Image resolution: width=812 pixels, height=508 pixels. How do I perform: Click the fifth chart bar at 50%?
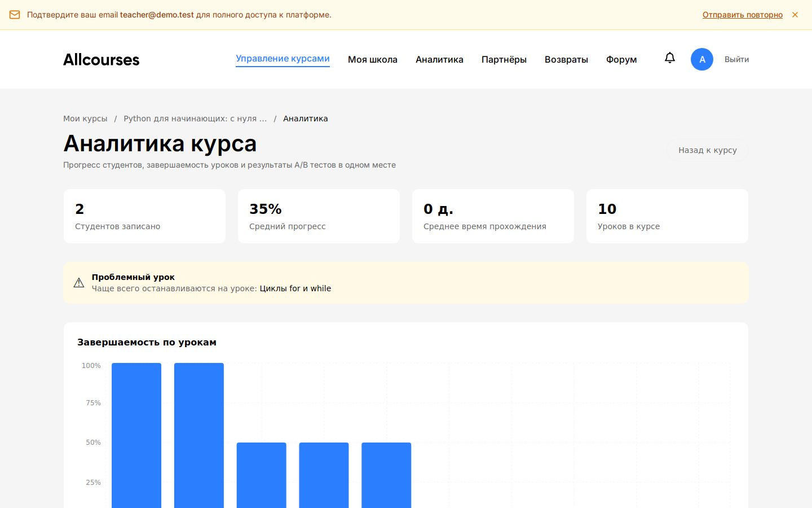tap(386, 475)
